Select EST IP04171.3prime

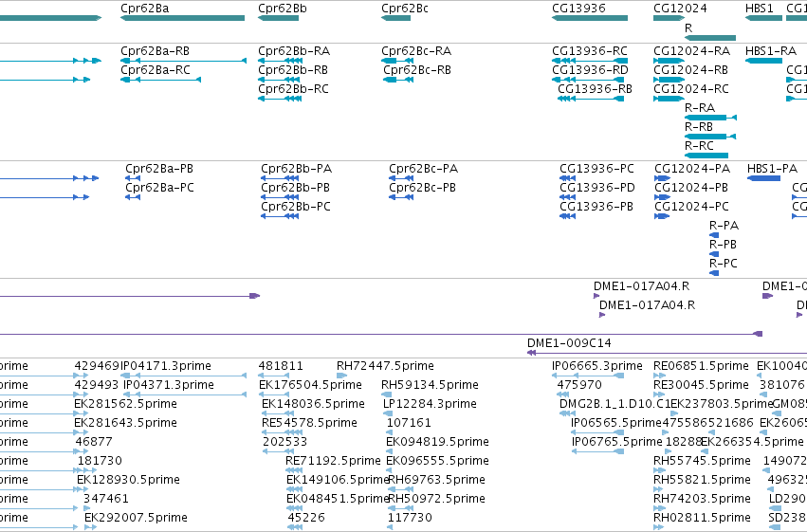click(183, 376)
